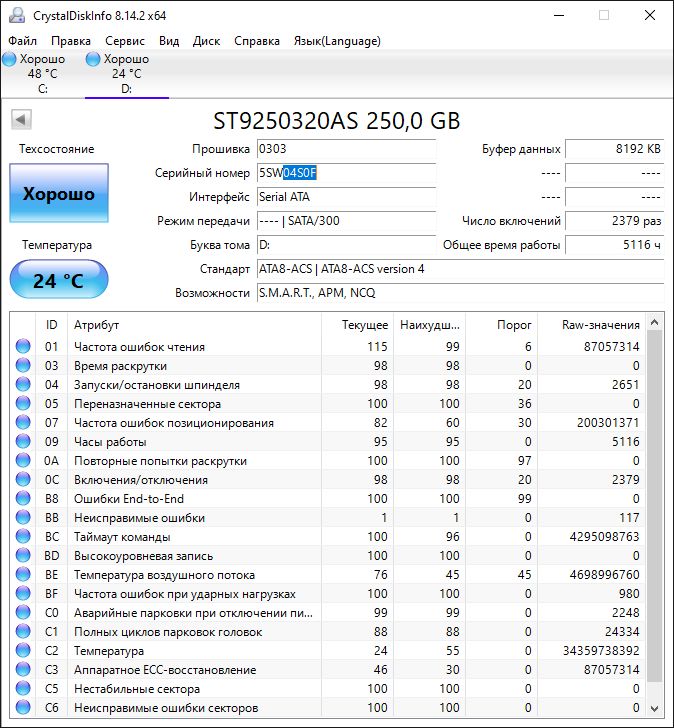Click the status orb beside Переназначенные сектора
The image size is (674, 728).
coord(23,404)
